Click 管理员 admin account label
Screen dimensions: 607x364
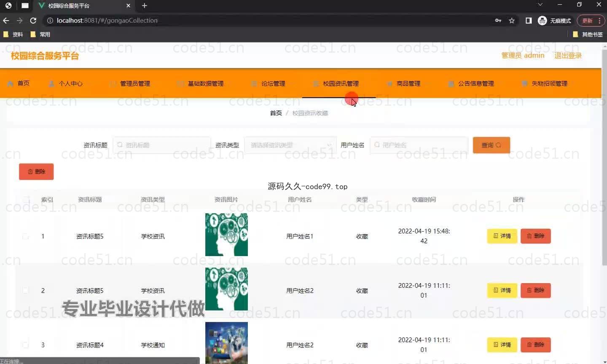[x=523, y=56]
